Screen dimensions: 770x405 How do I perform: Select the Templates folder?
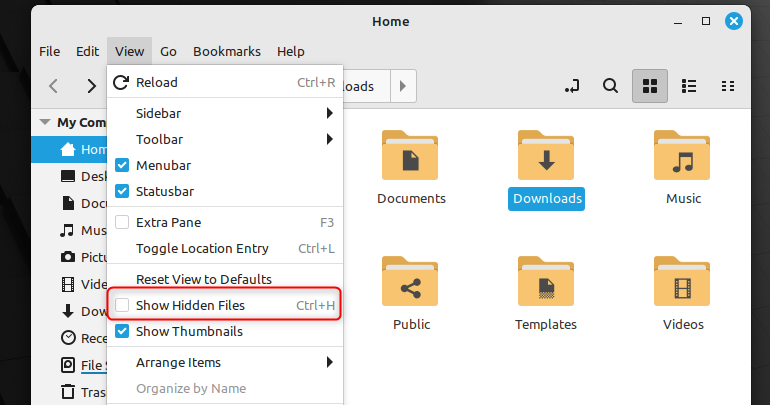coord(546,282)
